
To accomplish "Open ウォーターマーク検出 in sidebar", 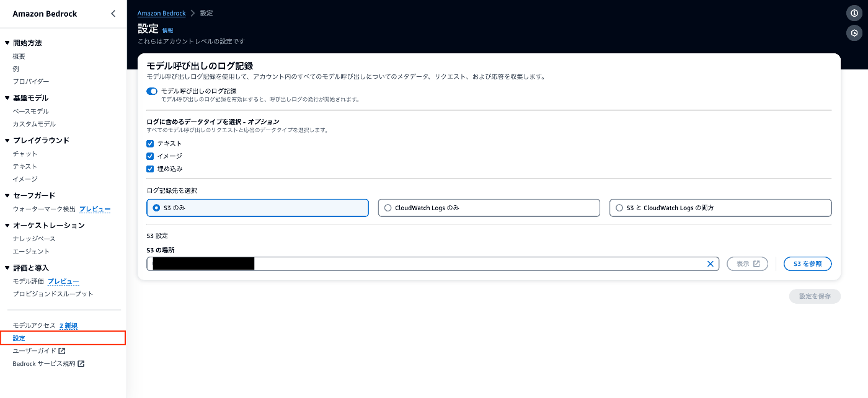I will coord(44,209).
